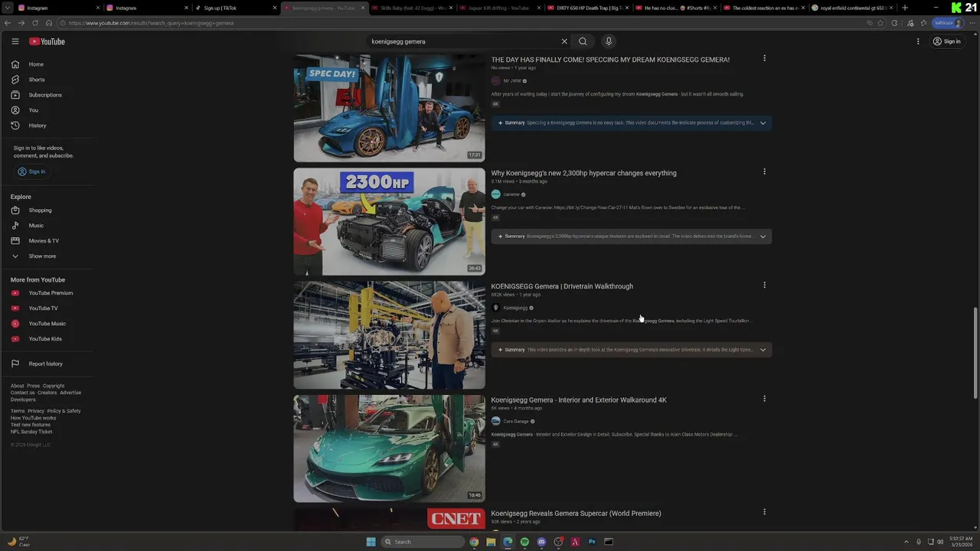Click the magnifier search button
The width and height of the screenshot is (980, 551).
[583, 41]
